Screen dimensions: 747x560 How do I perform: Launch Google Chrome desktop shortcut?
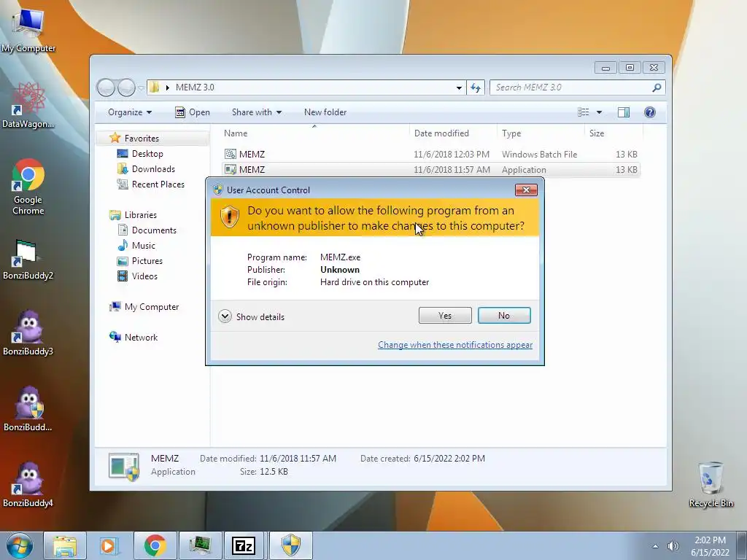point(28,187)
